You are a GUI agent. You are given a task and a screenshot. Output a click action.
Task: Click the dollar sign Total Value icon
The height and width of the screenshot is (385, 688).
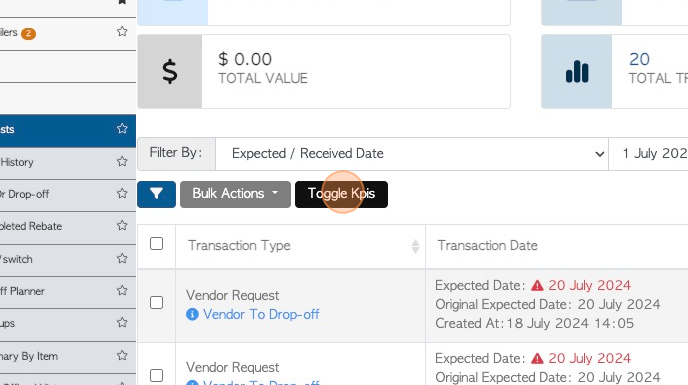point(170,72)
